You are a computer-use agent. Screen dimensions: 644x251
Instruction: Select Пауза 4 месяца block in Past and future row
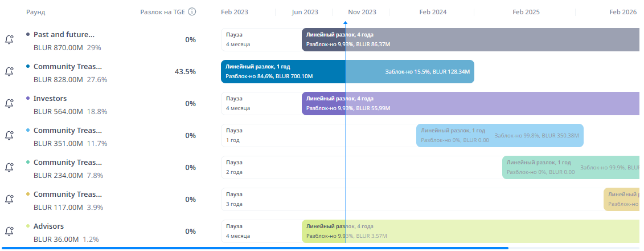pos(261,39)
